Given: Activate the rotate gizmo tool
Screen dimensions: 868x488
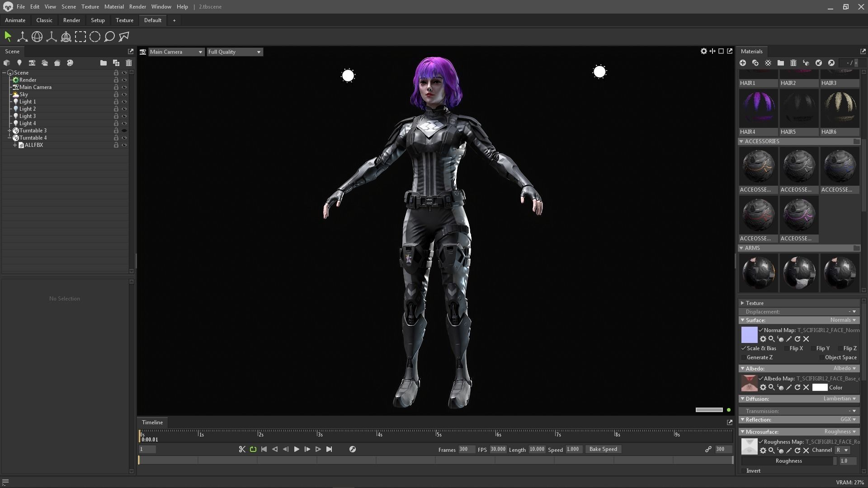Looking at the screenshot, I should point(37,37).
